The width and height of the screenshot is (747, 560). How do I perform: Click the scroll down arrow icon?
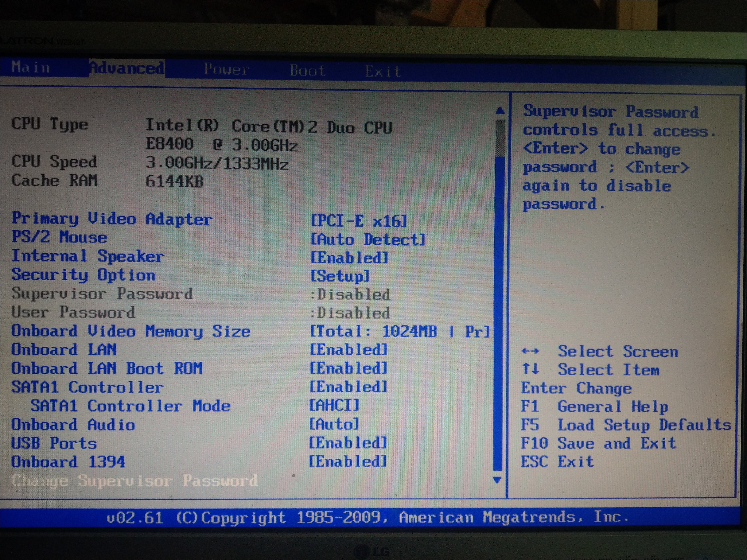pyautogui.click(x=497, y=480)
